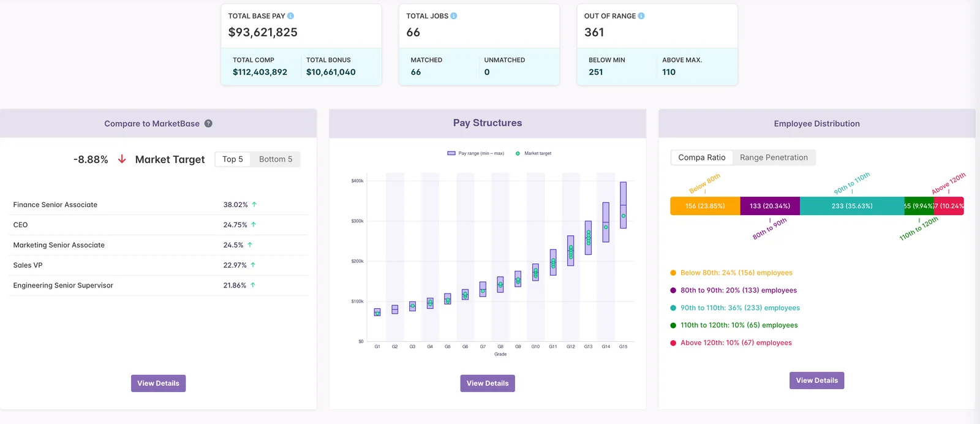Open help icon next to Compare to MarketBase

coord(208,123)
